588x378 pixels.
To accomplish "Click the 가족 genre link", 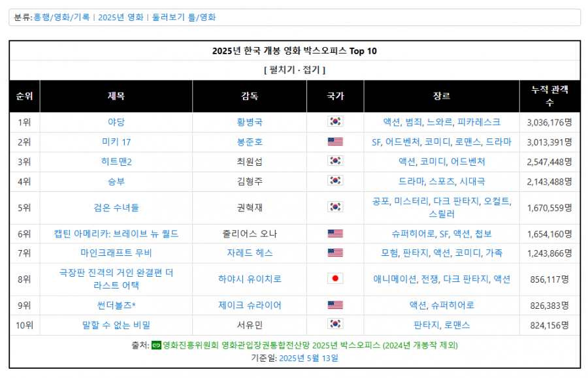I will click(x=494, y=253).
